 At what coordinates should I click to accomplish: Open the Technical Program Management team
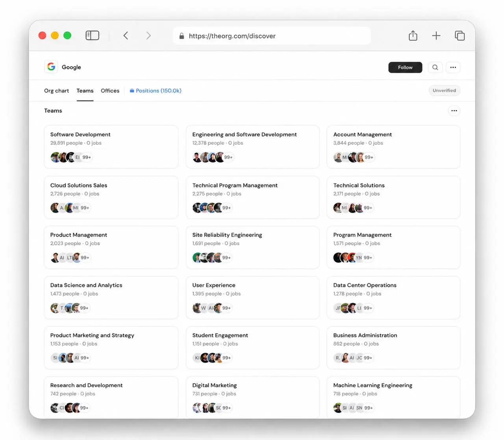pos(252,197)
